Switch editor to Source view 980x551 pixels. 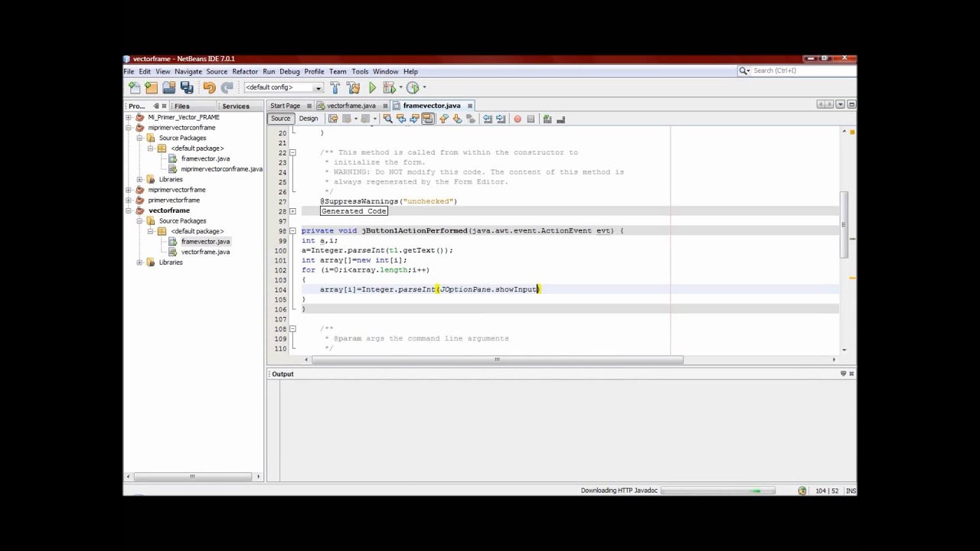(280, 119)
